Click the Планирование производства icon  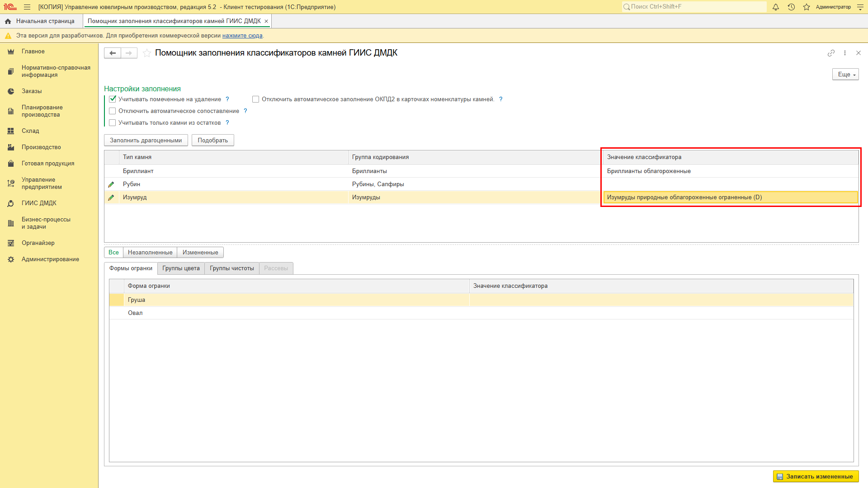coord(11,111)
